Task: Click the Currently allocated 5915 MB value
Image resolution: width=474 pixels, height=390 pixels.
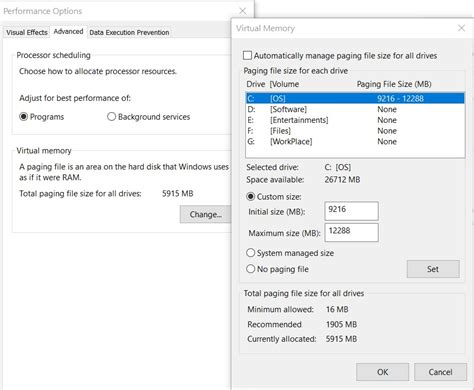Action: (x=341, y=339)
